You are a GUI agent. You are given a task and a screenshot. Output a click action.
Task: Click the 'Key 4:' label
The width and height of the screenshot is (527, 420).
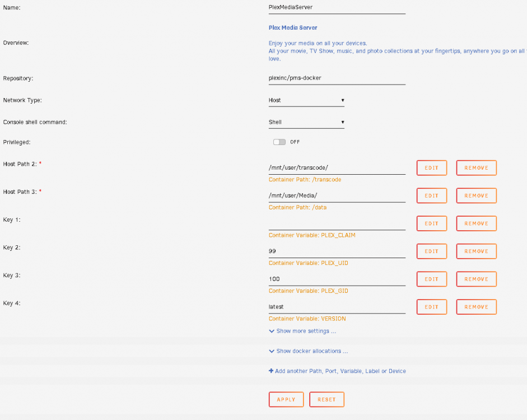(12, 303)
